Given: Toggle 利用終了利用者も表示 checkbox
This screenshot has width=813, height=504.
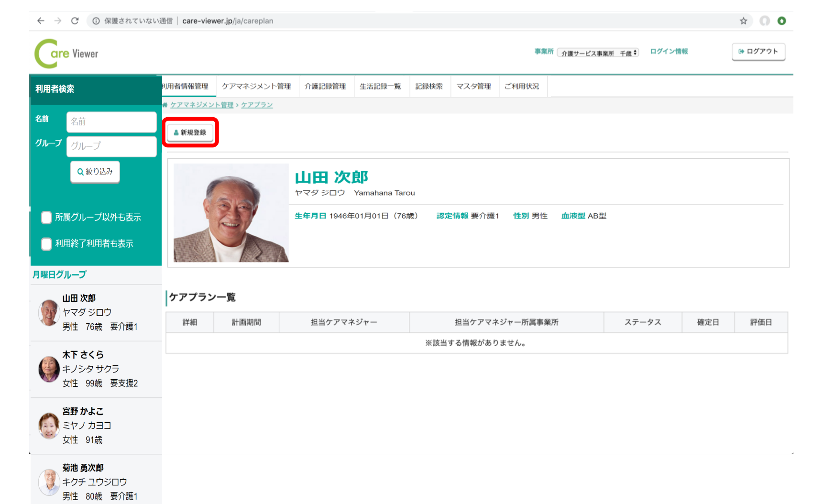Looking at the screenshot, I should coord(46,244).
